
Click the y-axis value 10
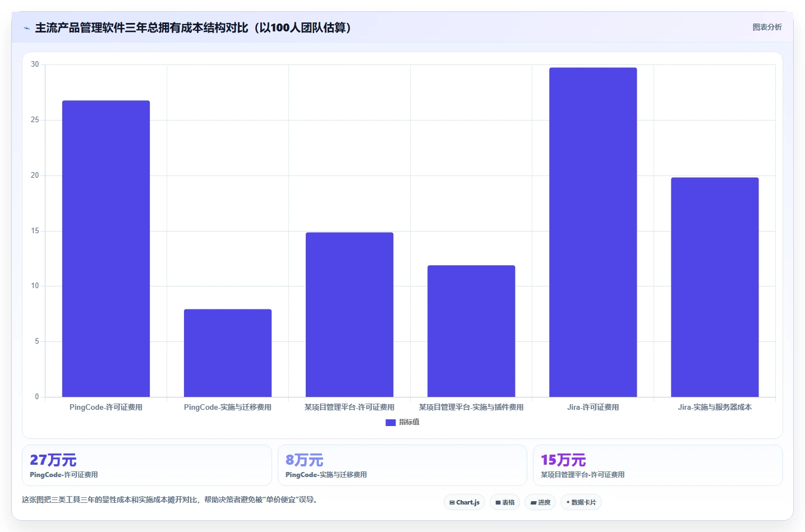tap(35, 286)
